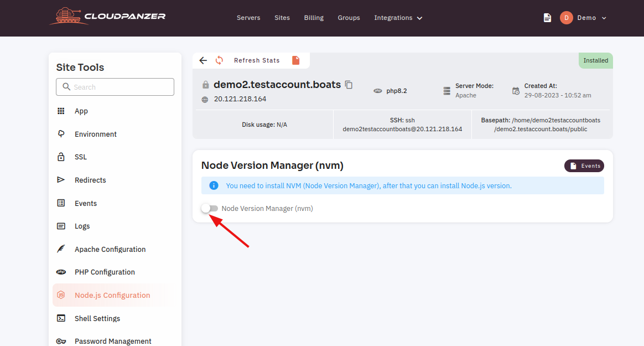Go back using the left arrow

click(203, 60)
